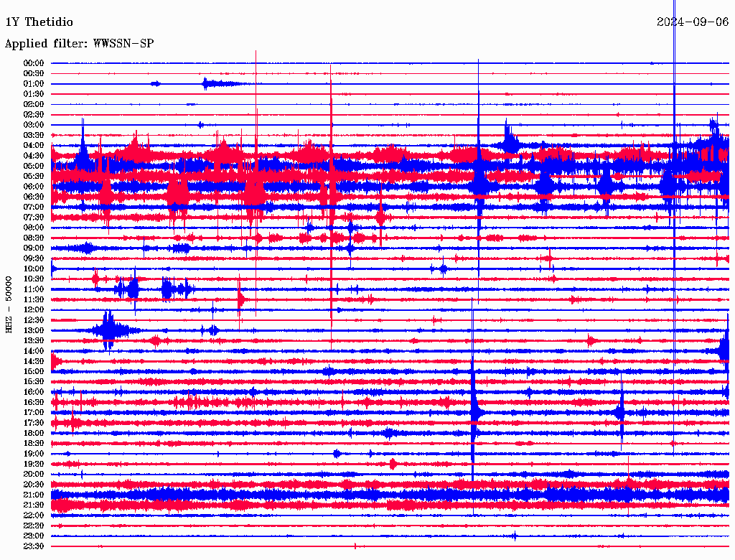This screenshot has width=735, height=560.
Task: Select the 07:30 time label
Action: coord(34,218)
